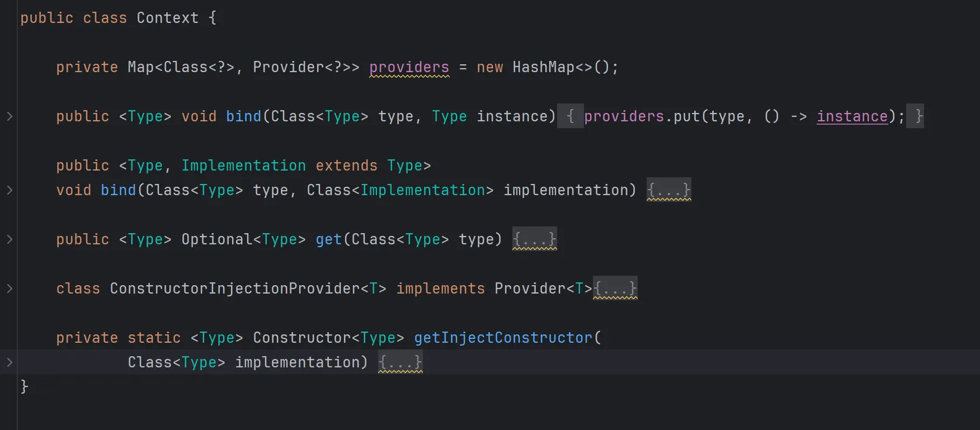Unfold collapsed {...} body of getInjectConstructor

(400, 362)
